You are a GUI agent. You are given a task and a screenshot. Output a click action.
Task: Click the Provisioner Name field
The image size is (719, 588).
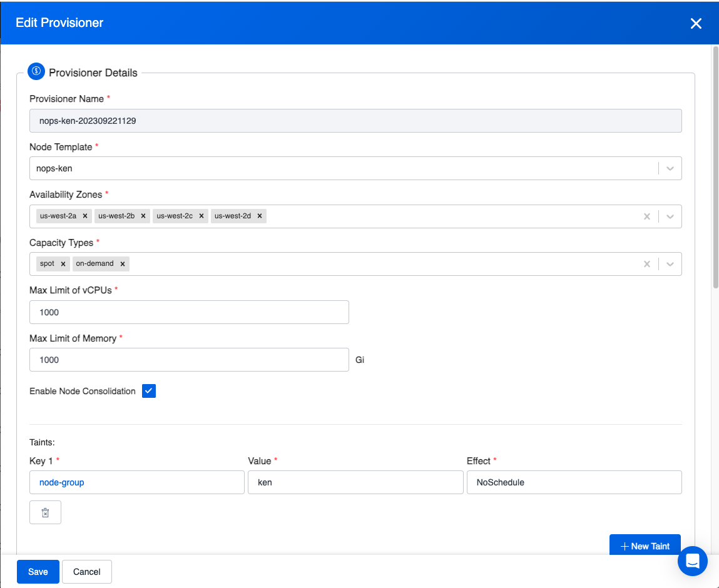coord(355,121)
